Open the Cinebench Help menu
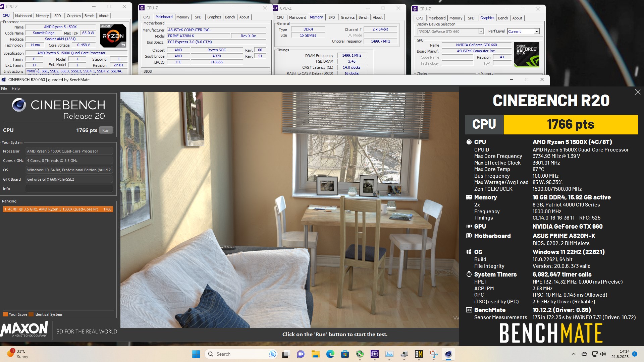Viewport: 644px width, 362px height. [16, 88]
